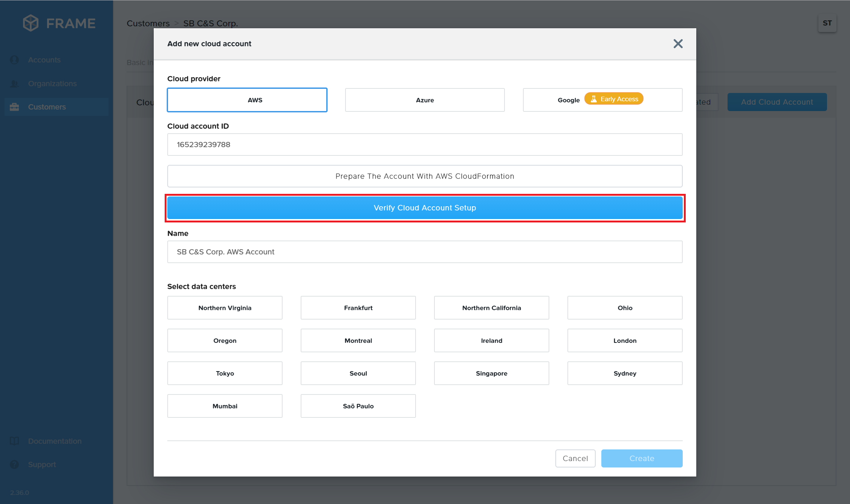Toggle the Northern Virginia data center

pyautogui.click(x=225, y=308)
